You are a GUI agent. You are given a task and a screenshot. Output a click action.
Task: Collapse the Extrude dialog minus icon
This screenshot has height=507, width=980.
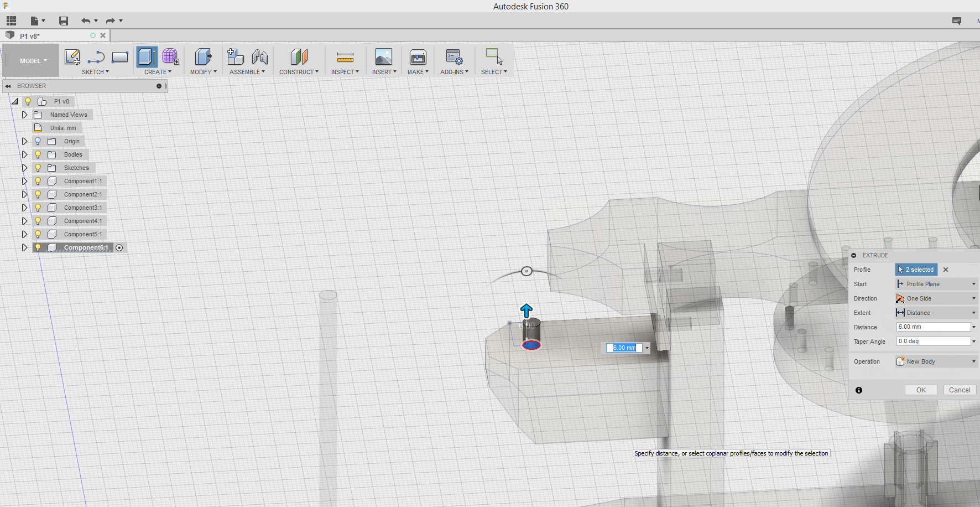coord(854,255)
